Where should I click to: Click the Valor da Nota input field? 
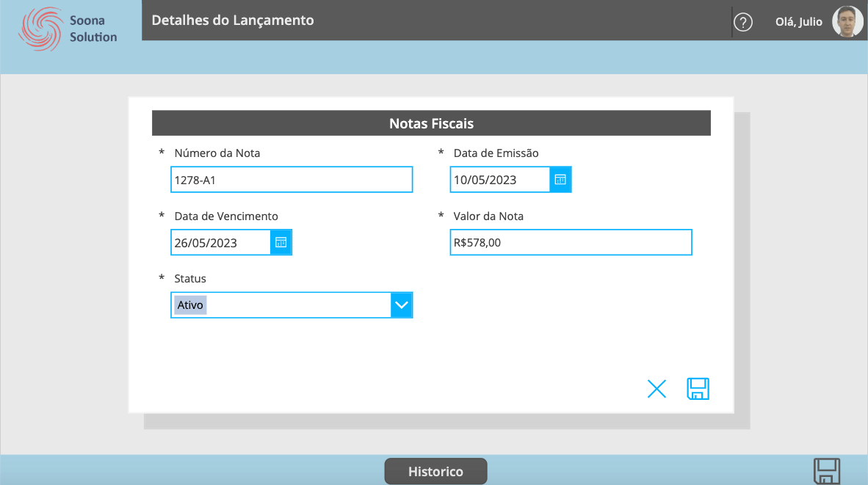tap(571, 242)
